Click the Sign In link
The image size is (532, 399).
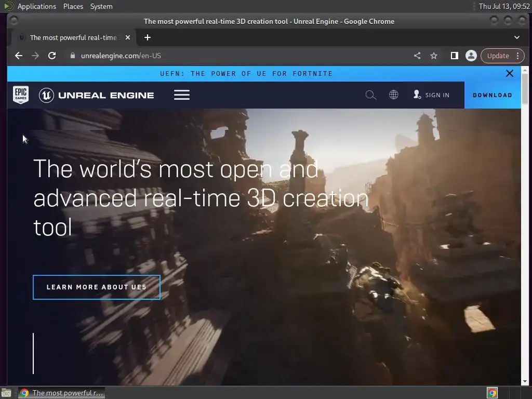431,95
